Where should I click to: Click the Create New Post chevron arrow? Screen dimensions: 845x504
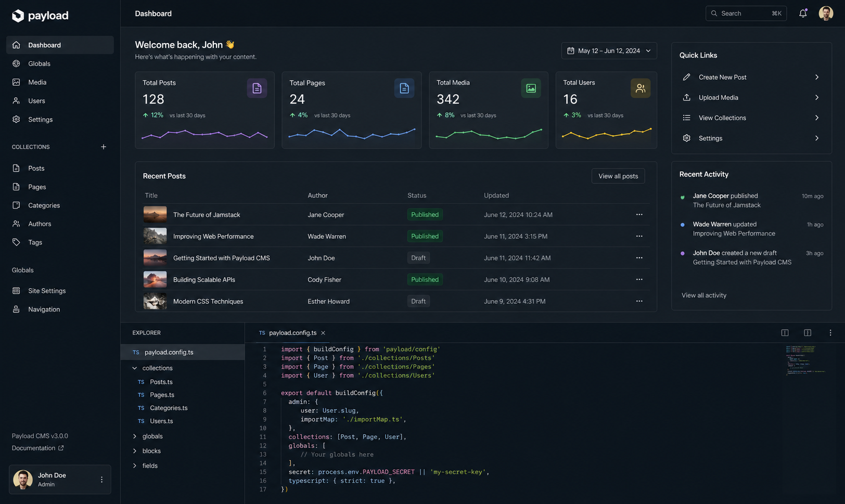tap(817, 77)
